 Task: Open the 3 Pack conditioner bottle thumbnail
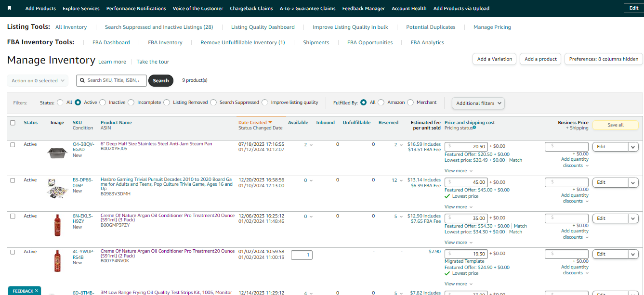(58, 225)
